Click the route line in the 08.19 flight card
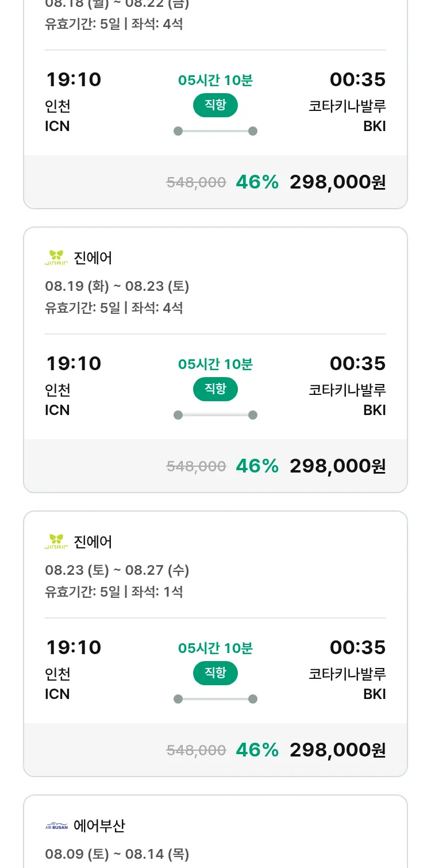Viewport: 431px width, 868px height. (215, 415)
